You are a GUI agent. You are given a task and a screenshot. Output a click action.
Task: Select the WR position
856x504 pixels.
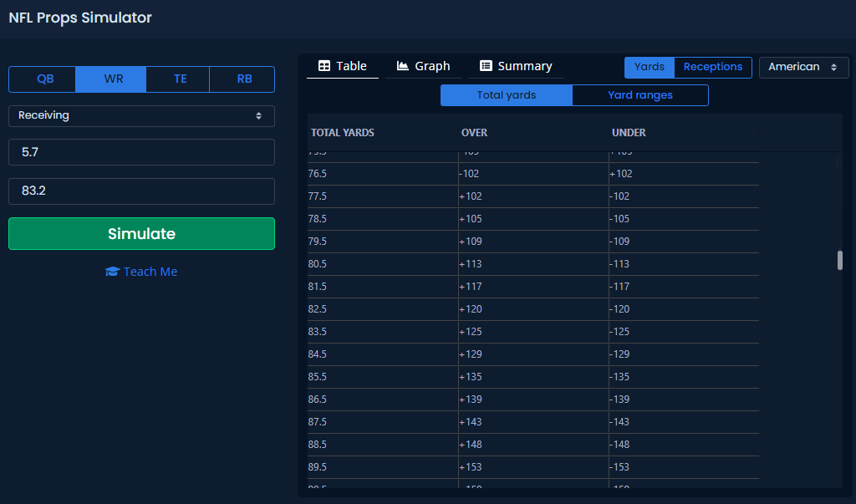111,79
